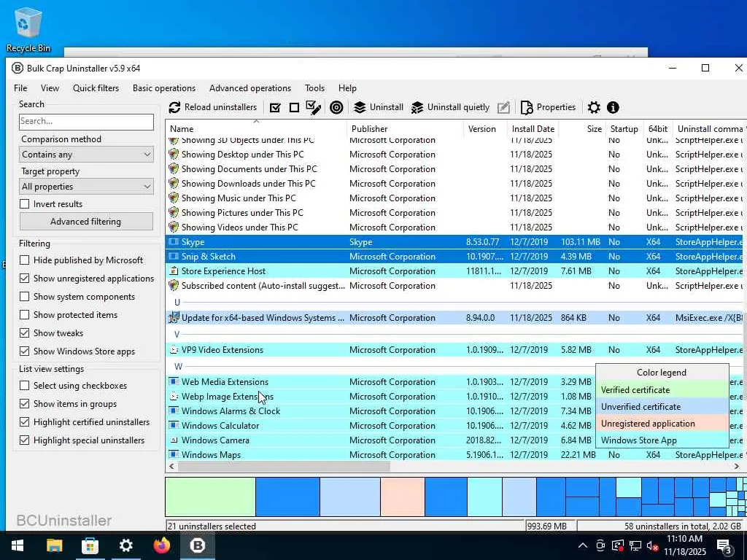Enable Select using checkboxes
This screenshot has width=747, height=560.
pos(25,385)
